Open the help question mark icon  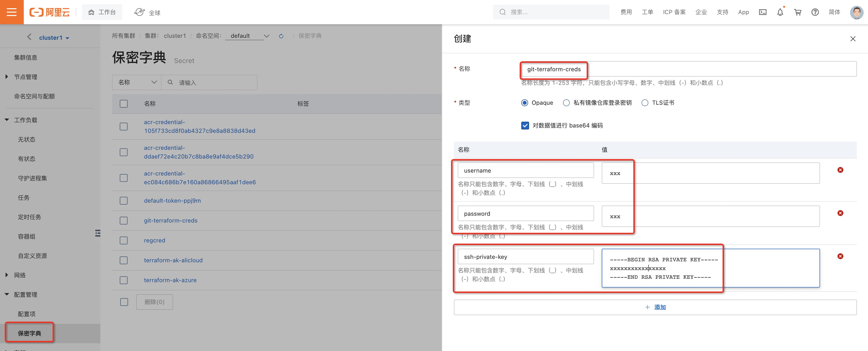click(x=815, y=12)
